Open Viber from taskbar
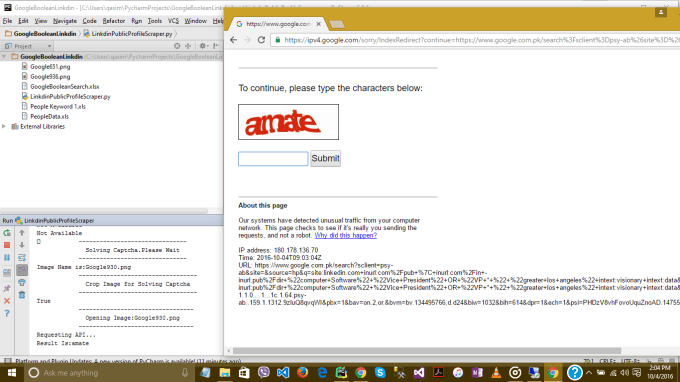 point(263,372)
